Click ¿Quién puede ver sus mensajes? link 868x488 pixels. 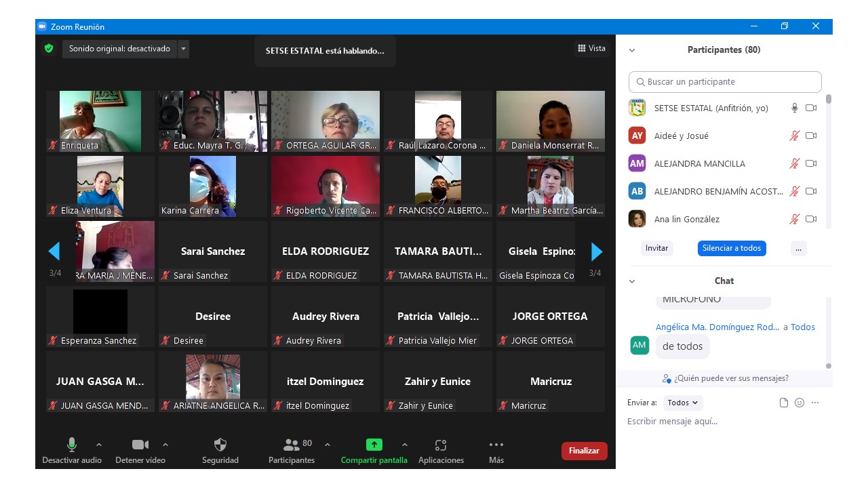click(726, 378)
